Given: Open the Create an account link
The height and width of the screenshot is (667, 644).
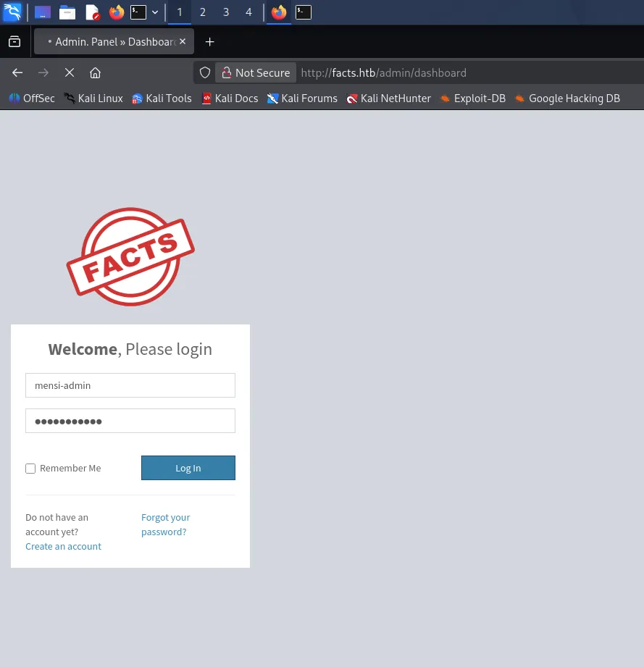Looking at the screenshot, I should pos(63,546).
